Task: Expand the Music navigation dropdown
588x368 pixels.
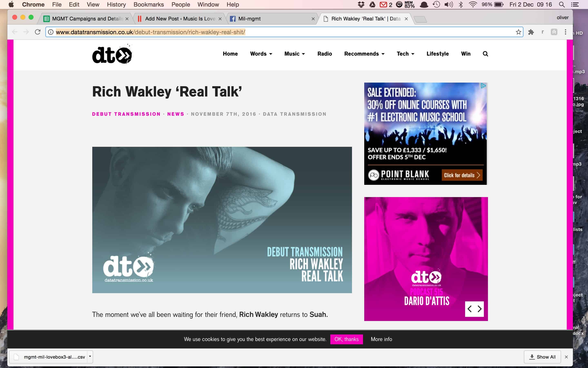Action: click(294, 54)
